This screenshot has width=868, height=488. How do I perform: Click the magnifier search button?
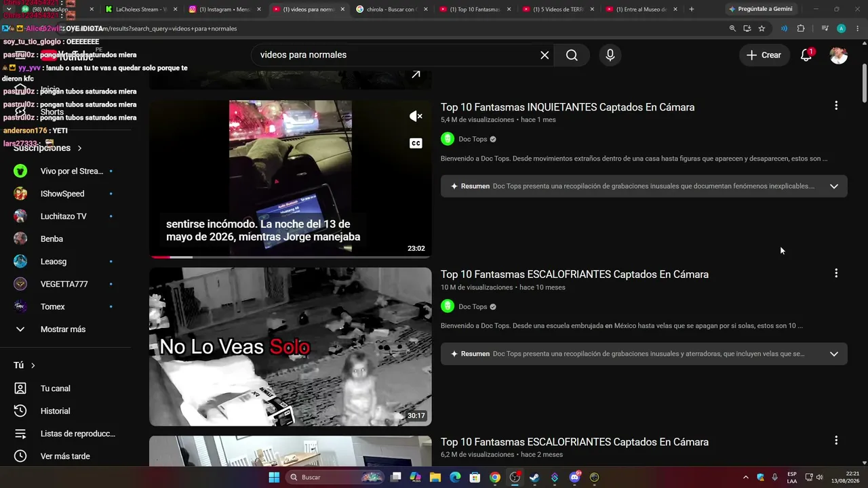[572, 55]
